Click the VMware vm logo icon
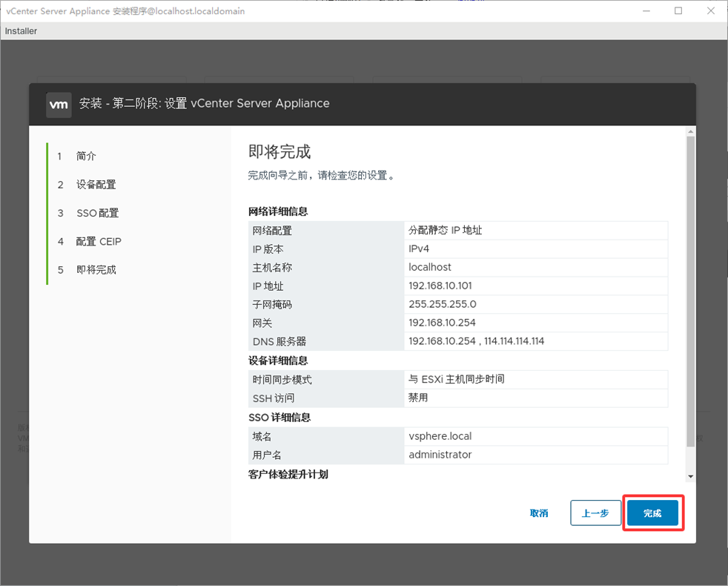Image resolution: width=728 pixels, height=586 pixels. pyautogui.click(x=59, y=105)
